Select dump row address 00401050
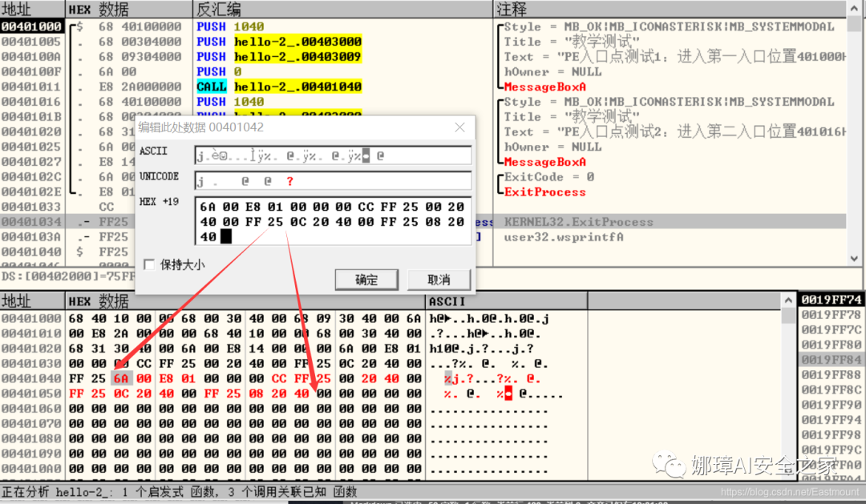 pos(31,393)
